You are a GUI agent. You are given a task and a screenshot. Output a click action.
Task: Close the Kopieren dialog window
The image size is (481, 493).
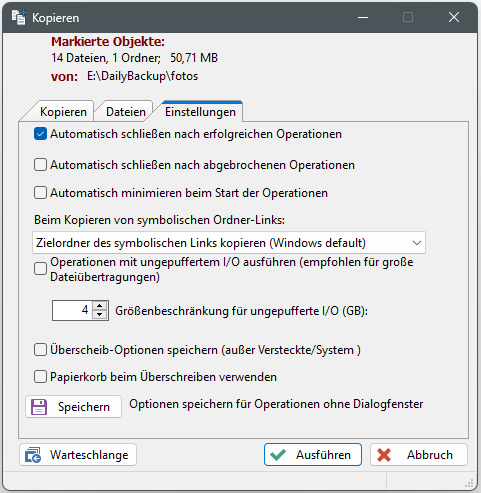pos(454,17)
